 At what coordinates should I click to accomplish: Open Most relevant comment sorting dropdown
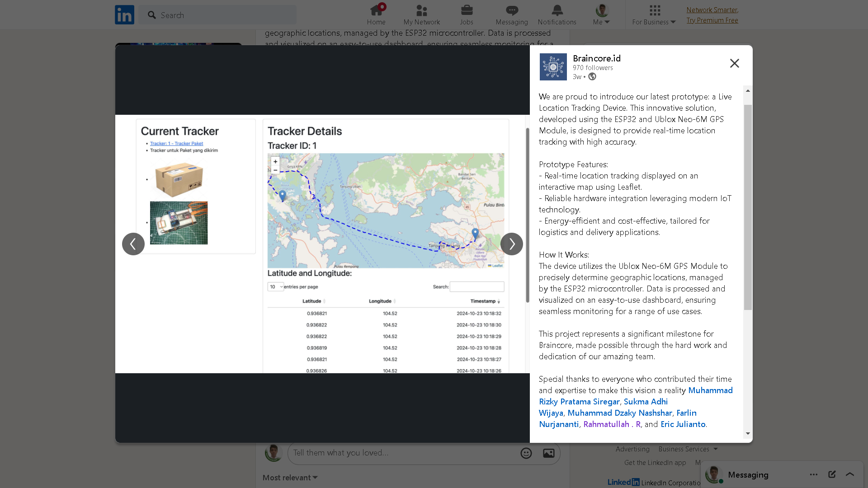click(x=290, y=478)
